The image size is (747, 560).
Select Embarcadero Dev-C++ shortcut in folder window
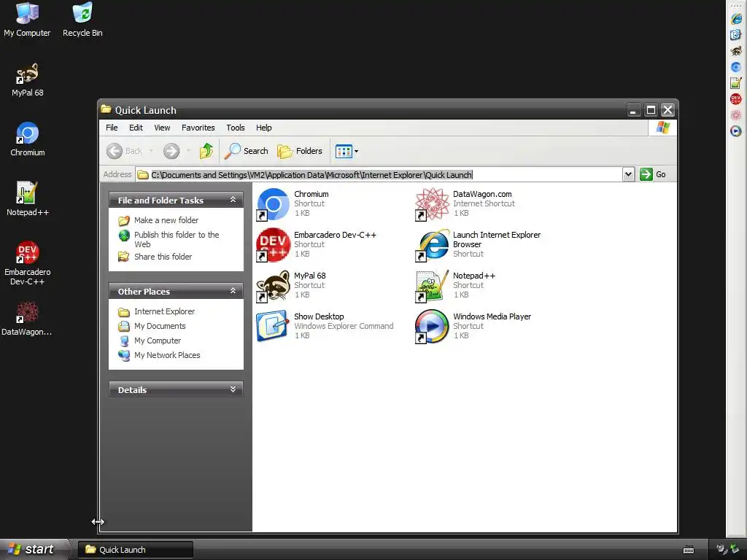point(317,245)
